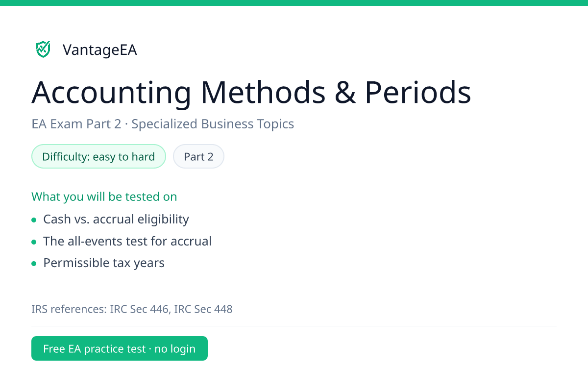Click the VantageEA shield logo icon
Viewport: 588px width, 392px height.
coord(43,49)
